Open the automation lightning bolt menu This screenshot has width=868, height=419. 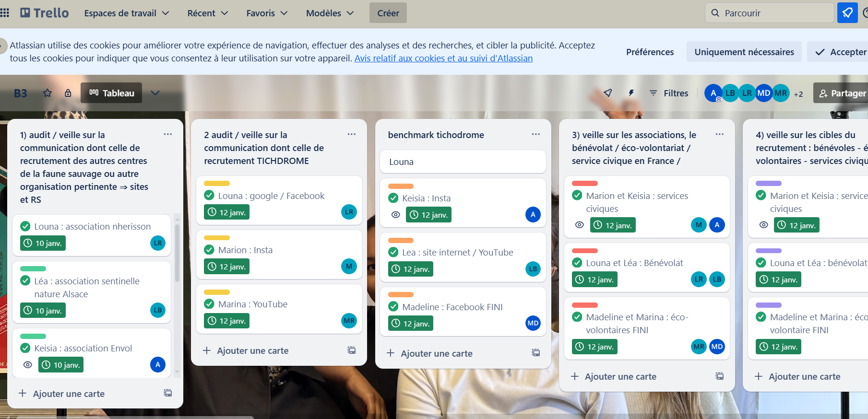(x=631, y=93)
